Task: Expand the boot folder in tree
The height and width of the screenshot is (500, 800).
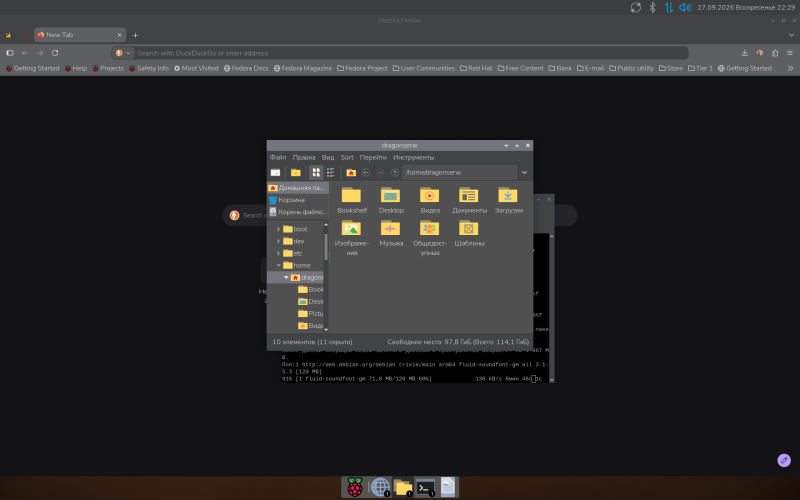Action: tap(279, 229)
